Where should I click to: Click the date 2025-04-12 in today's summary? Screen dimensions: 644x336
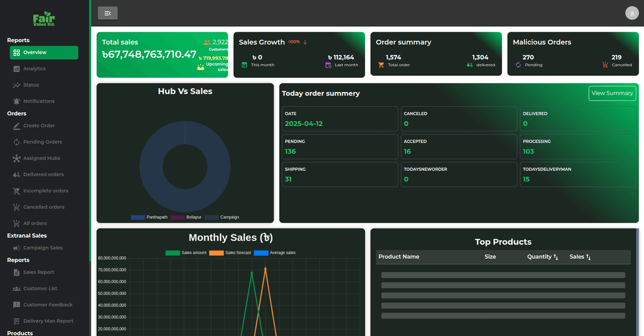(x=304, y=124)
